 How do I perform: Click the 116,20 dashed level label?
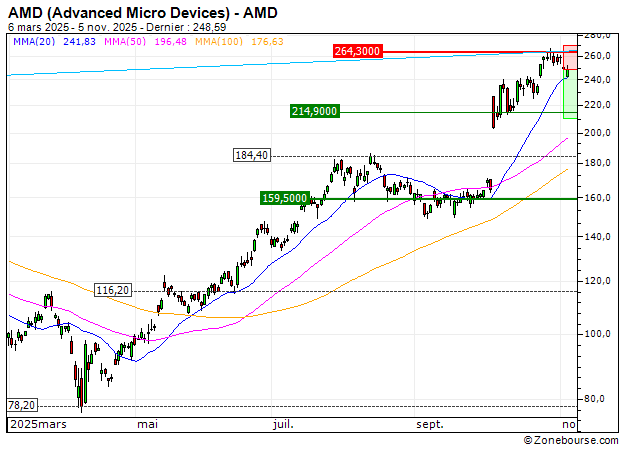(x=112, y=290)
